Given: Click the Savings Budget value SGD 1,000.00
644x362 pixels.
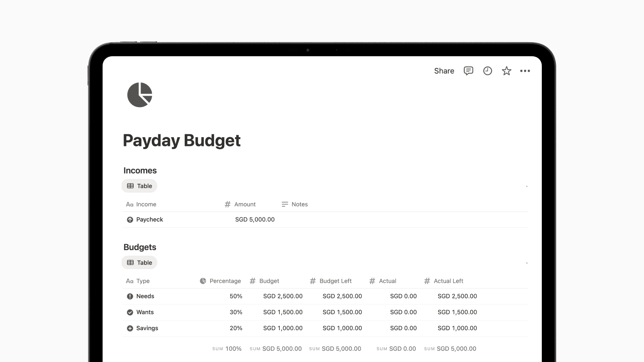Looking at the screenshot, I should (283, 328).
